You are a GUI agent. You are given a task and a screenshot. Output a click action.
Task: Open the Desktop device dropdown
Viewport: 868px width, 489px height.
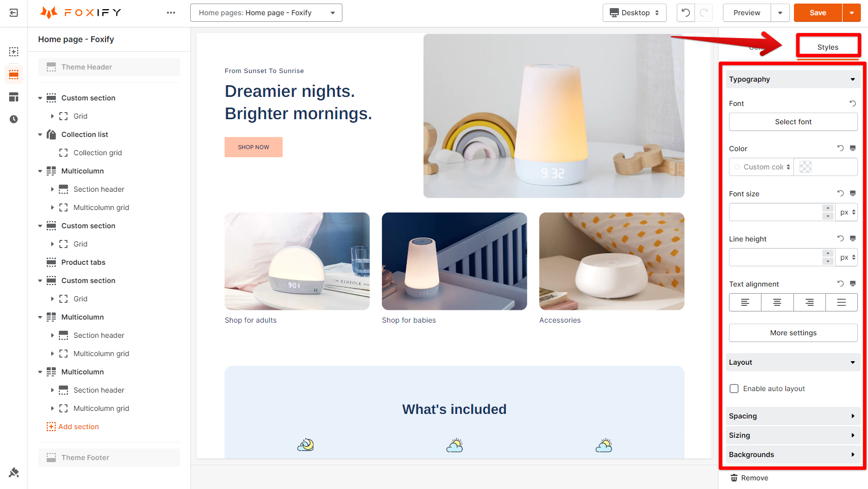click(x=635, y=13)
